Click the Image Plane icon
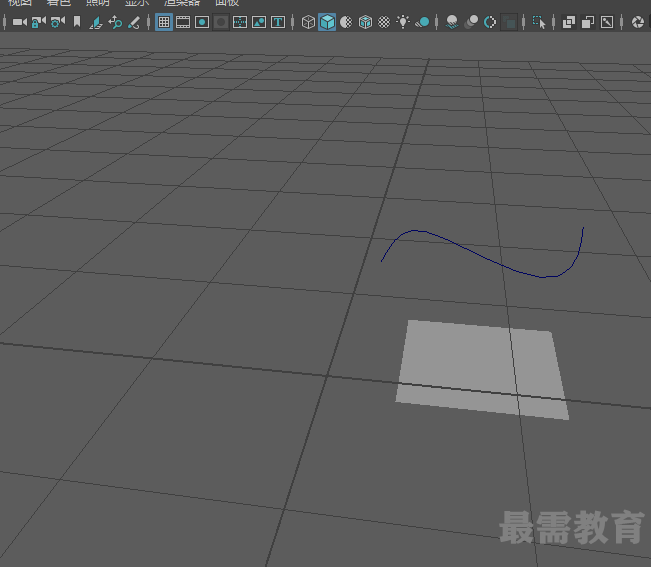This screenshot has width=651, height=567. pyautogui.click(x=96, y=22)
